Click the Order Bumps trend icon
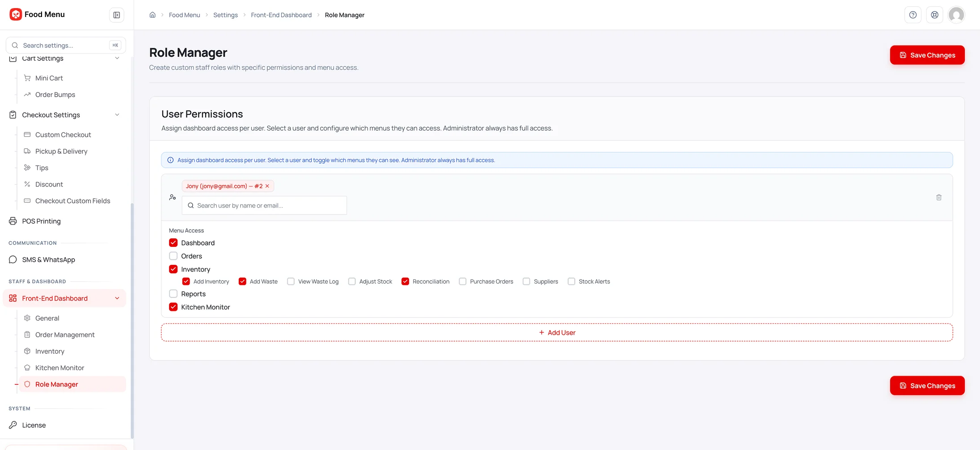The image size is (980, 450). coord(27,94)
